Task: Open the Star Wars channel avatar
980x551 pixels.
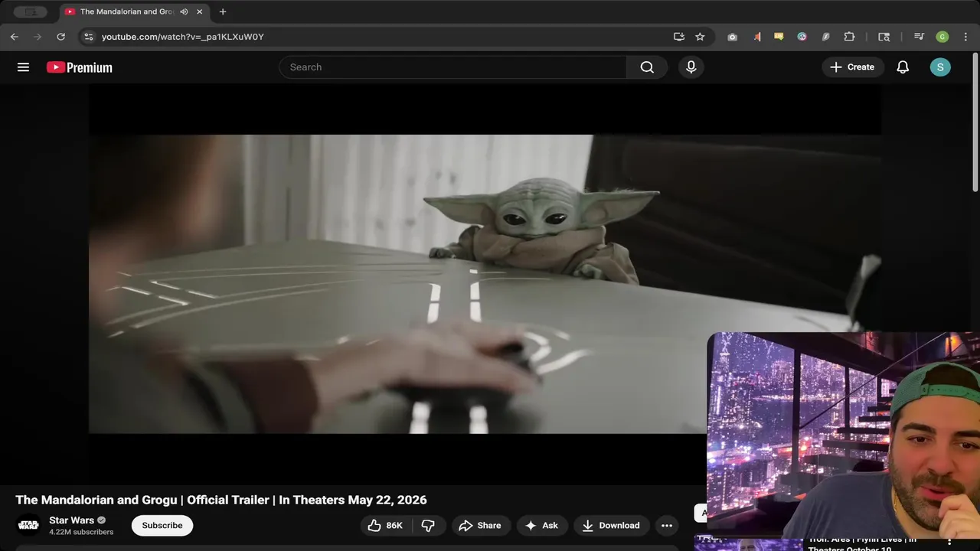Action: [28, 525]
